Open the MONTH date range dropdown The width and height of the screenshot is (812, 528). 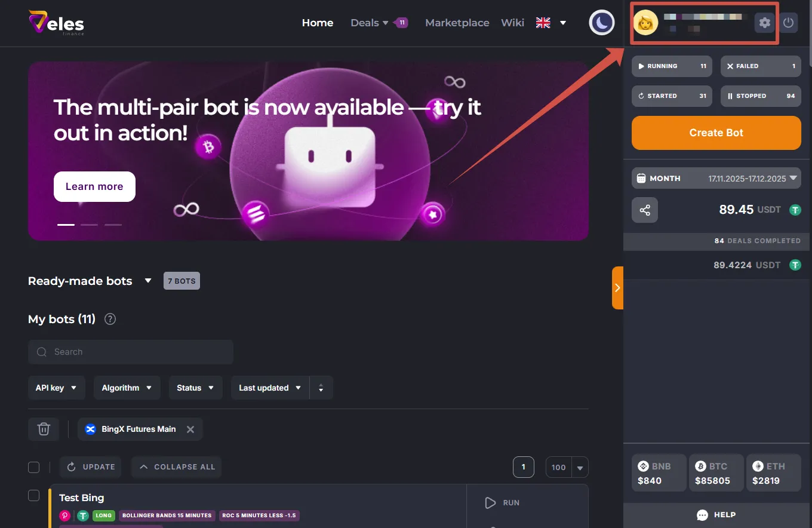coord(716,178)
